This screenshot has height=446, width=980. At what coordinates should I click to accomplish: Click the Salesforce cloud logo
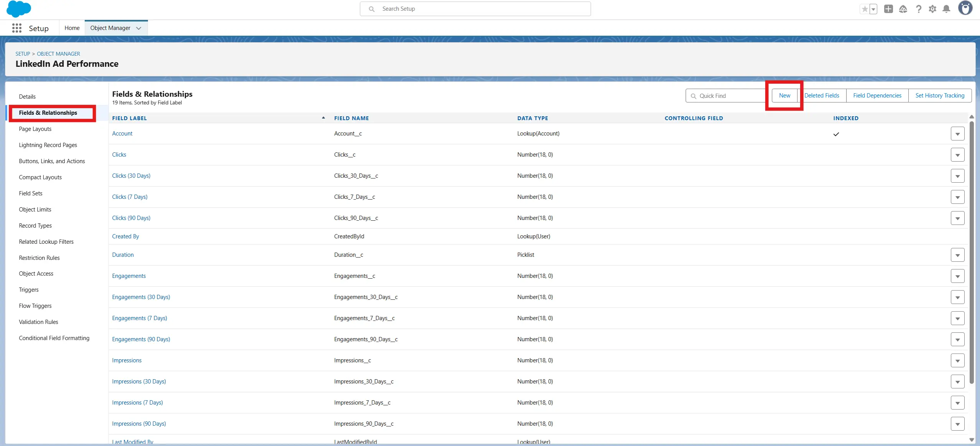pyautogui.click(x=18, y=9)
